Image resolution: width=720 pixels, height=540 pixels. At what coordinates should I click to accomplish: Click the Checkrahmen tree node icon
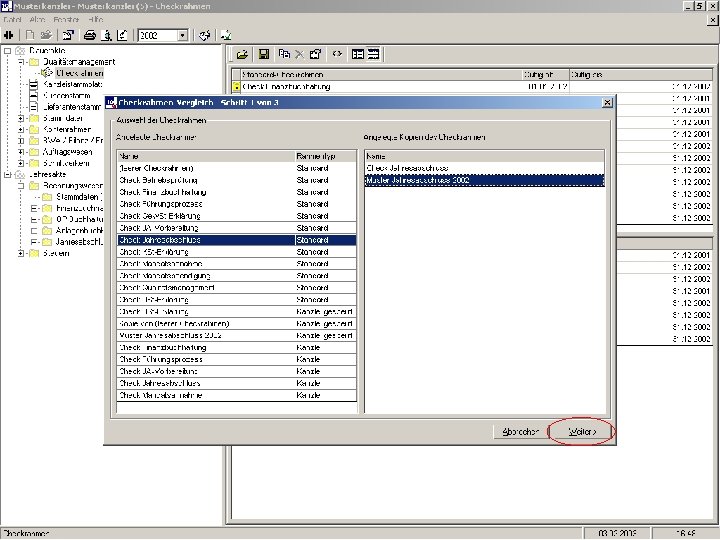[x=47, y=73]
